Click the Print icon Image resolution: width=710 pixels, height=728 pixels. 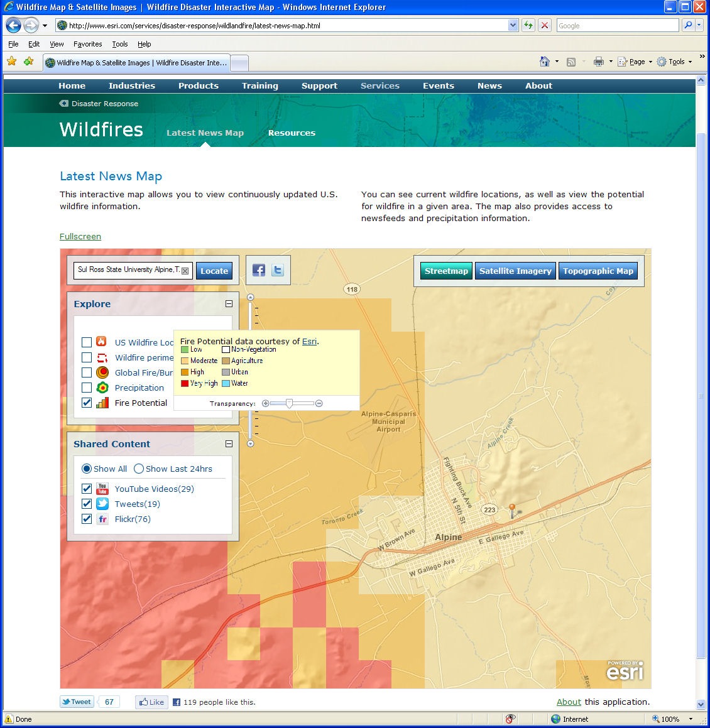pos(599,62)
